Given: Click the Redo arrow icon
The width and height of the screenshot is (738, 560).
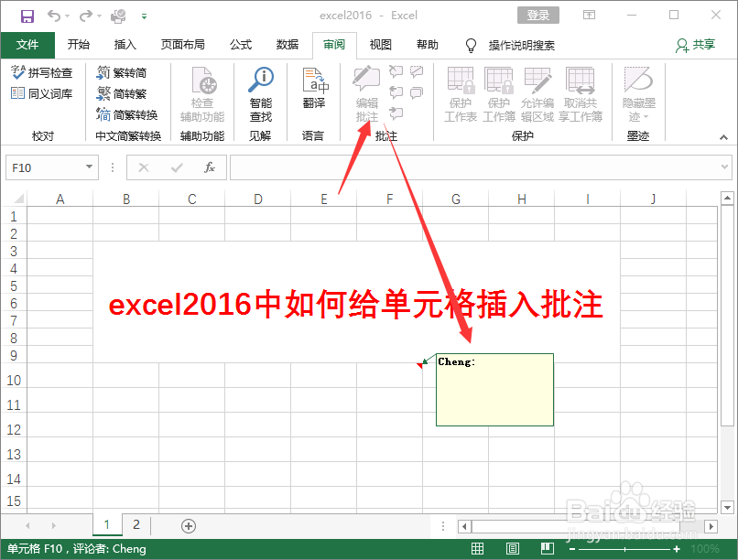Looking at the screenshot, I should 86,16.
